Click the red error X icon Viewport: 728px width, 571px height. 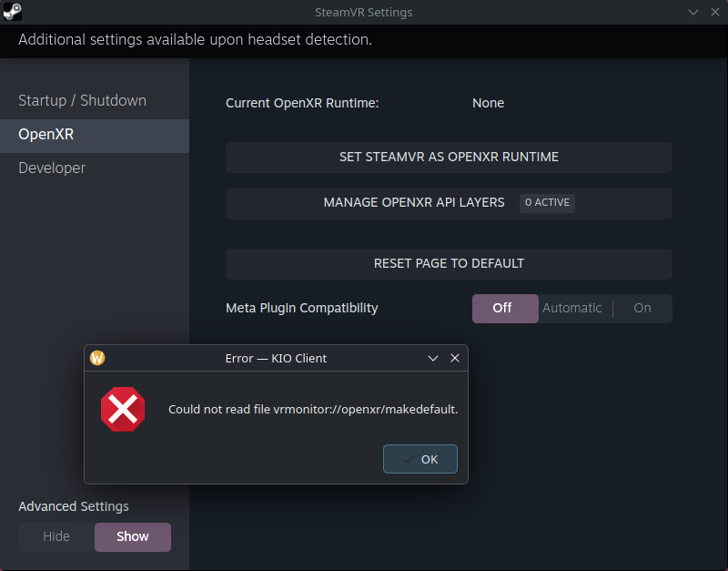tap(123, 409)
